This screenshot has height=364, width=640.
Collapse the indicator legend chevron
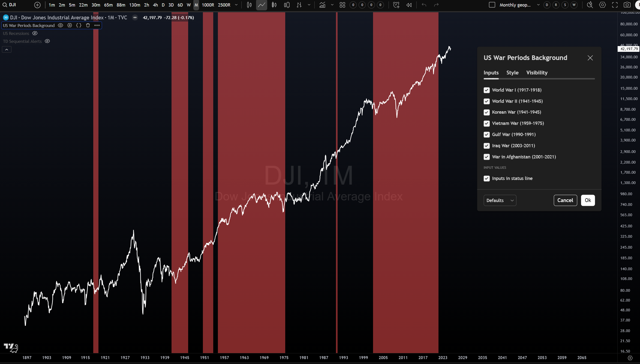pos(7,50)
